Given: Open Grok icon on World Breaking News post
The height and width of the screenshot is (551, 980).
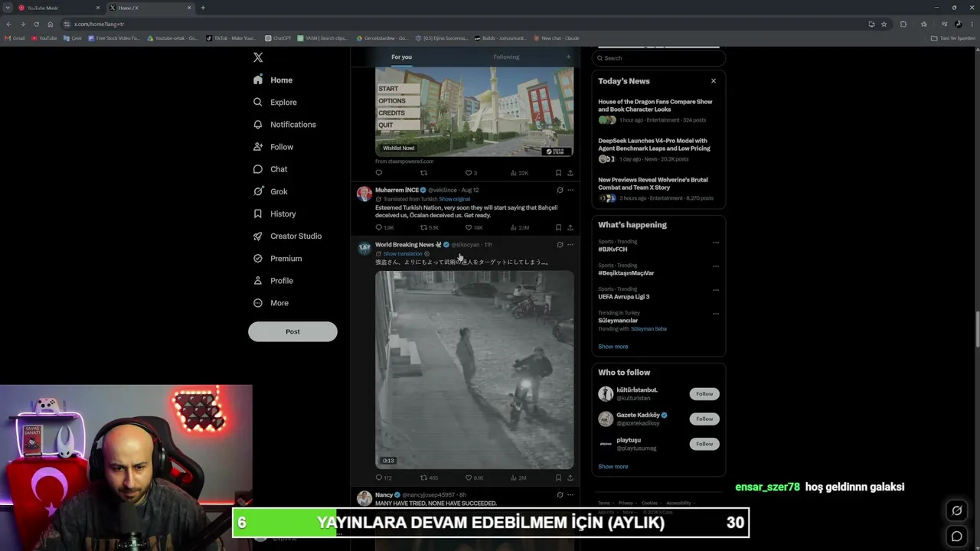Looking at the screenshot, I should [560, 245].
